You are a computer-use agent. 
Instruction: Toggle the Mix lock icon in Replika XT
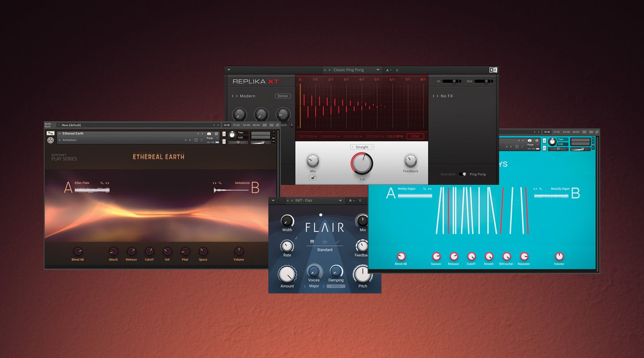pyautogui.click(x=313, y=178)
